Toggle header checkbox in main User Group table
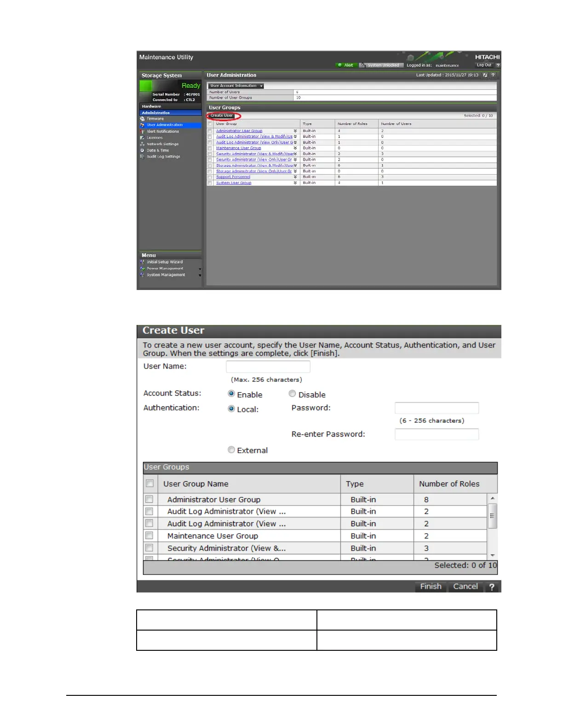 pyautogui.click(x=210, y=124)
